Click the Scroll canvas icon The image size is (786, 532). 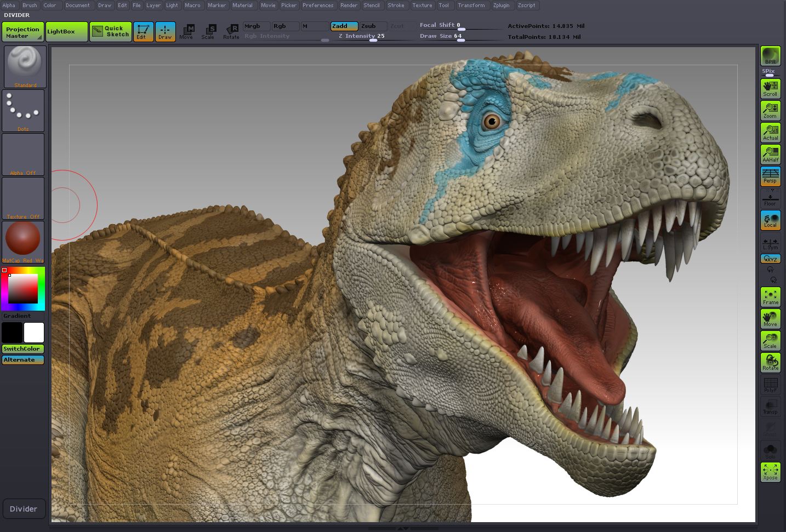tap(770, 89)
